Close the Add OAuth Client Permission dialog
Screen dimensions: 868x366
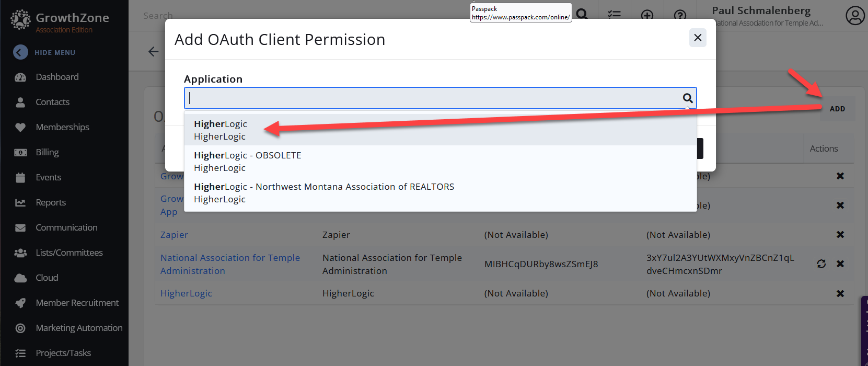pyautogui.click(x=697, y=38)
